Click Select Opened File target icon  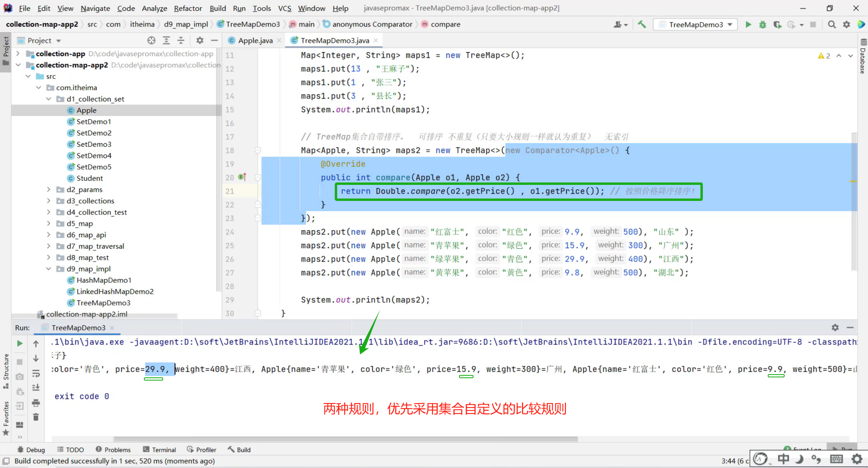coord(151,41)
